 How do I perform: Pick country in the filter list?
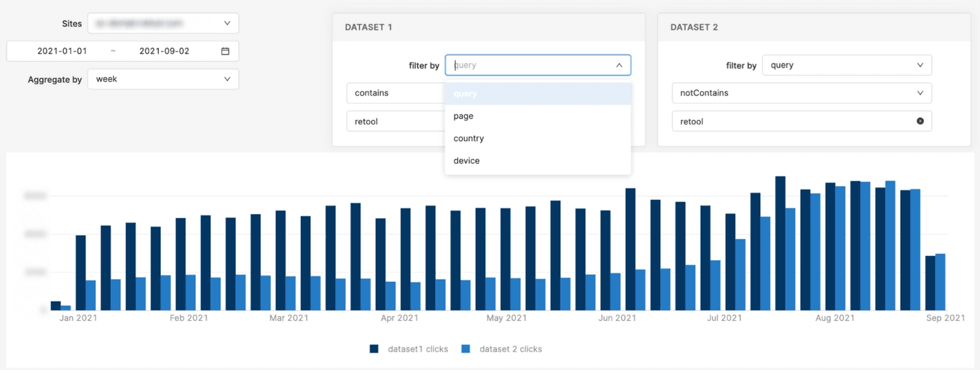pos(538,138)
